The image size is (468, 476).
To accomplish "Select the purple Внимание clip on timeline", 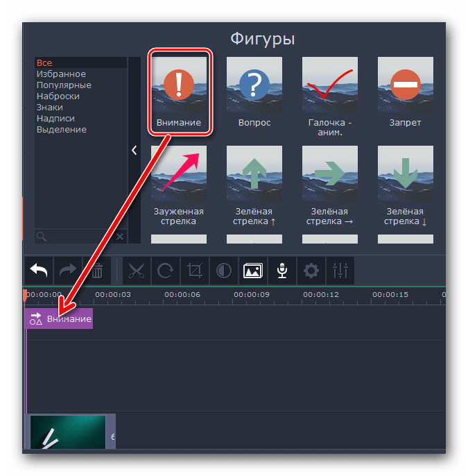I will coord(59,318).
